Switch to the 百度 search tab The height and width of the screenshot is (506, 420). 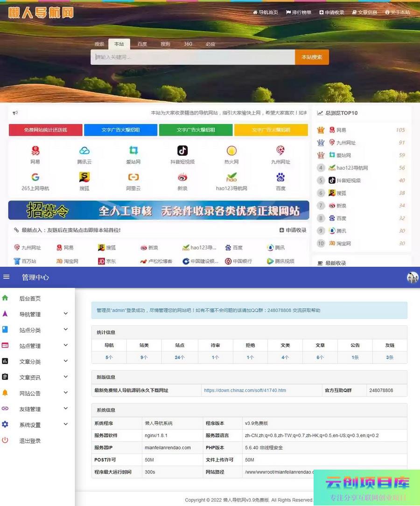click(x=142, y=44)
